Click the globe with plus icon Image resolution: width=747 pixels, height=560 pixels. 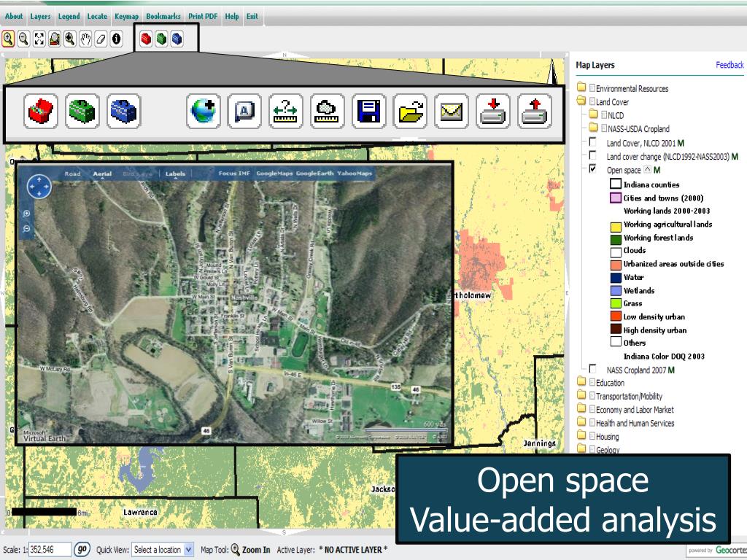pyautogui.click(x=204, y=112)
